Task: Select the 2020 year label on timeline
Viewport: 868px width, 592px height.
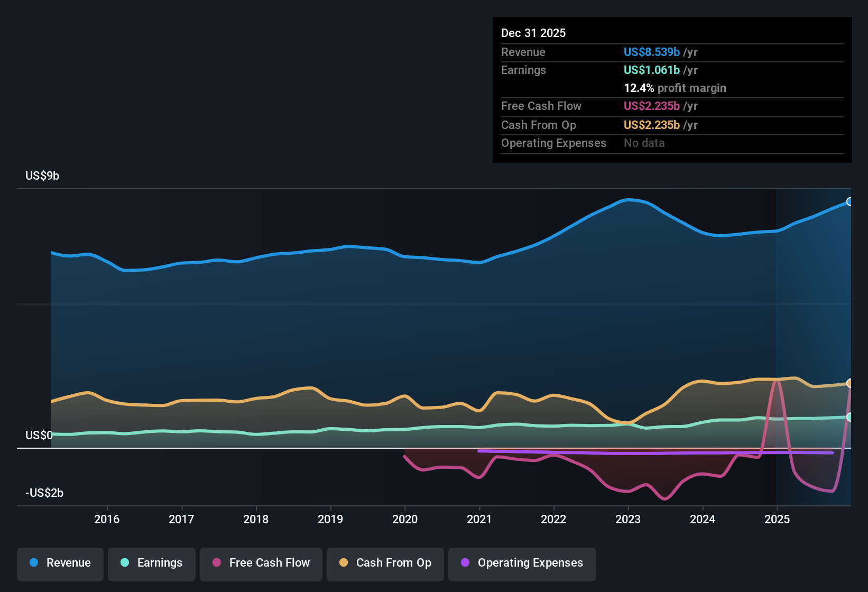Action: pyautogui.click(x=405, y=519)
